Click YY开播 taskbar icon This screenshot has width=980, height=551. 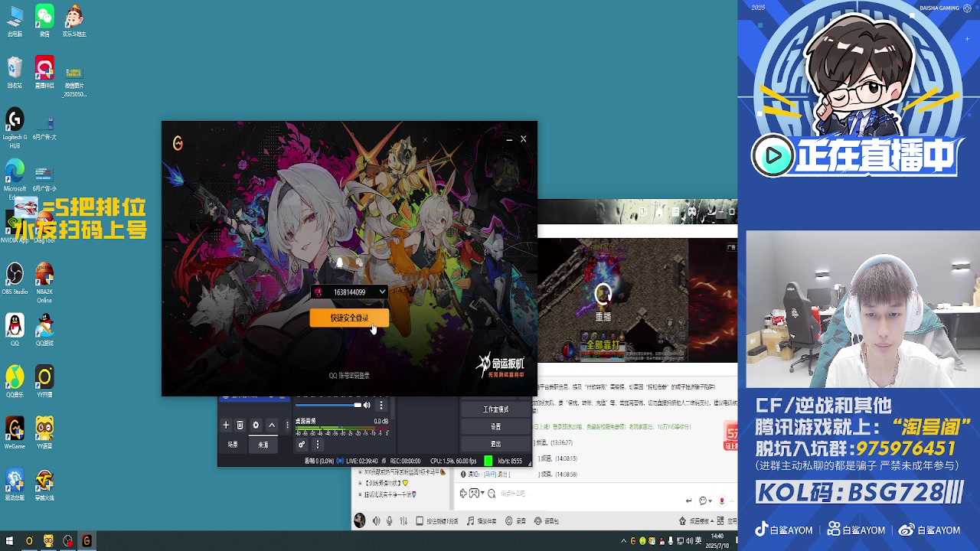pyautogui.click(x=29, y=541)
